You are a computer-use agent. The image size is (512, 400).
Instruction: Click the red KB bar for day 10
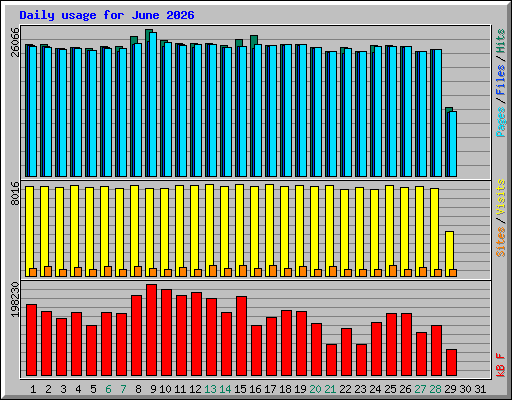click(x=166, y=332)
